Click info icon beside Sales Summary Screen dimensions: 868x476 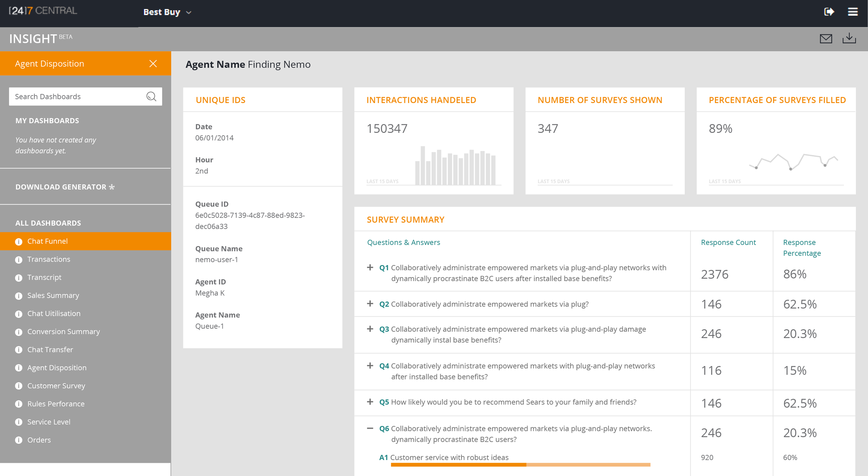pyautogui.click(x=19, y=296)
